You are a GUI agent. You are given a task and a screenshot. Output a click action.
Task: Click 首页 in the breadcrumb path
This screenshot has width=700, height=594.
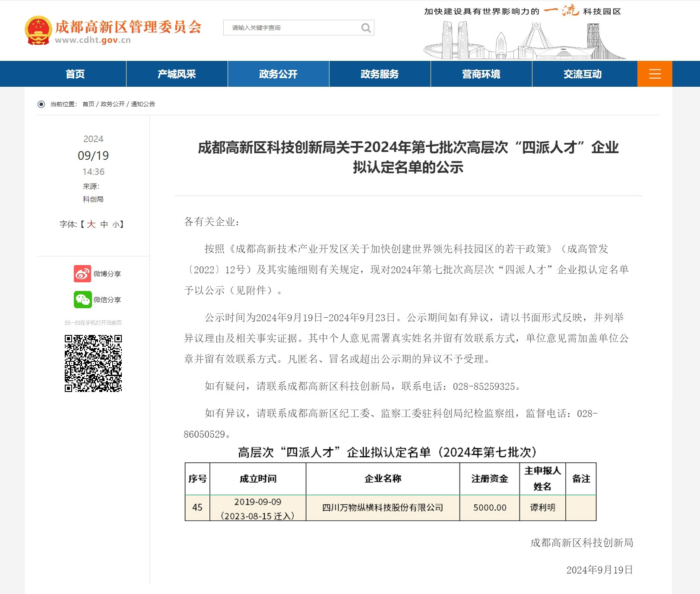[x=88, y=104]
